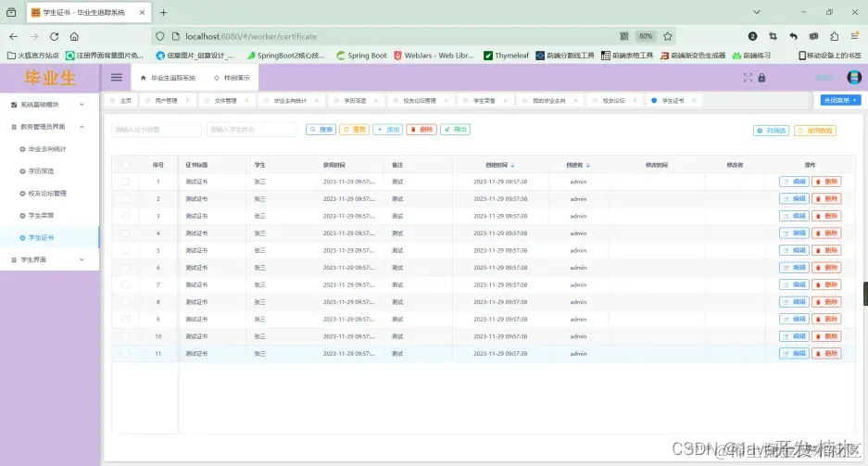Click the browser reload icon
Viewport: 868px width, 466px height.
coord(55,36)
